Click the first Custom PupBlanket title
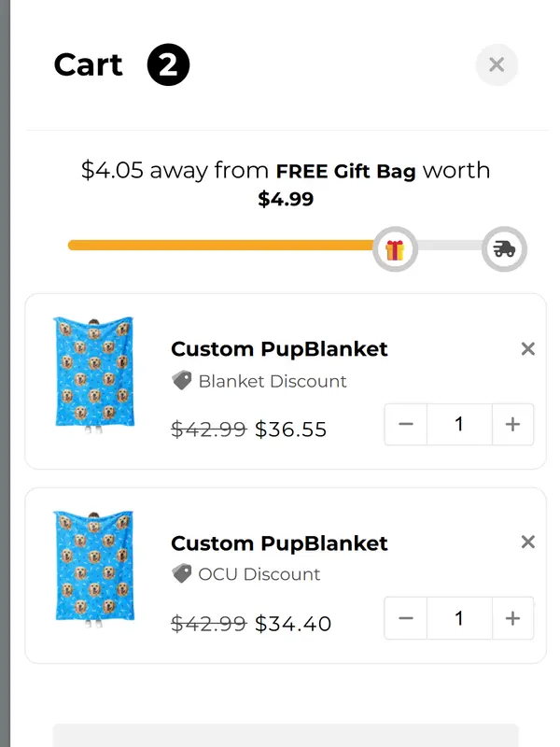Image resolution: width=560 pixels, height=747 pixels. click(279, 349)
